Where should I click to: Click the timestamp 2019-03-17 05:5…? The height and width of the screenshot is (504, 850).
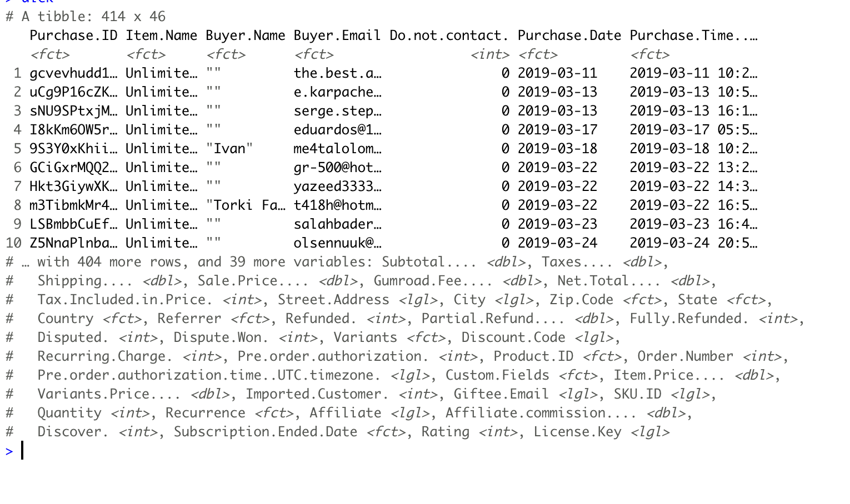(693, 130)
